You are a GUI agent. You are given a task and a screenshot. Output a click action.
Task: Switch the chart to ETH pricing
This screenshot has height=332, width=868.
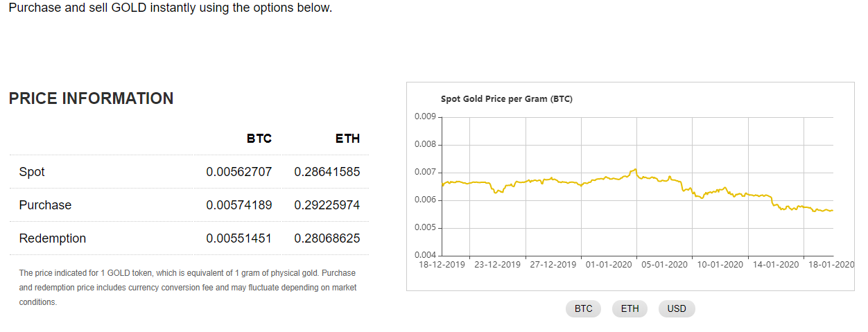630,308
